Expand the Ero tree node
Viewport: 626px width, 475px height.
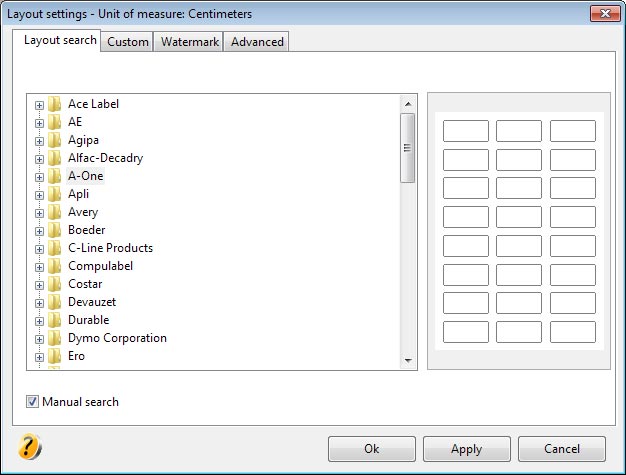pyautogui.click(x=39, y=356)
